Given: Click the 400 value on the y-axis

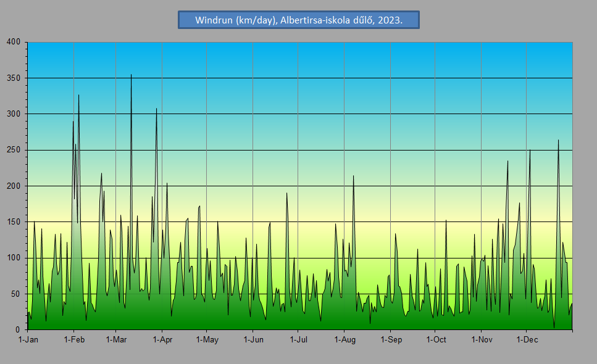Looking at the screenshot, I should click(x=14, y=42).
